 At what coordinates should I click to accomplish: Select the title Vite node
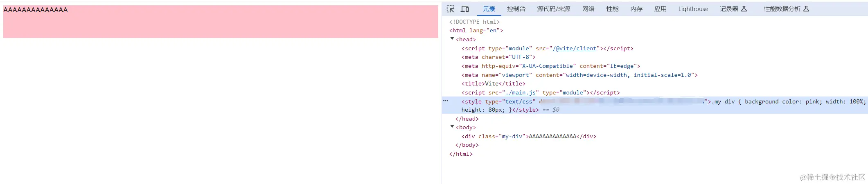pyautogui.click(x=494, y=83)
